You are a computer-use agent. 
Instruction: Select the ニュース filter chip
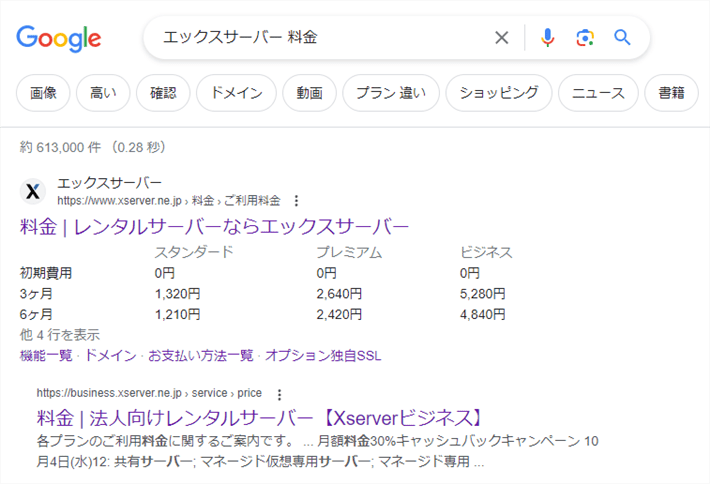coord(598,93)
